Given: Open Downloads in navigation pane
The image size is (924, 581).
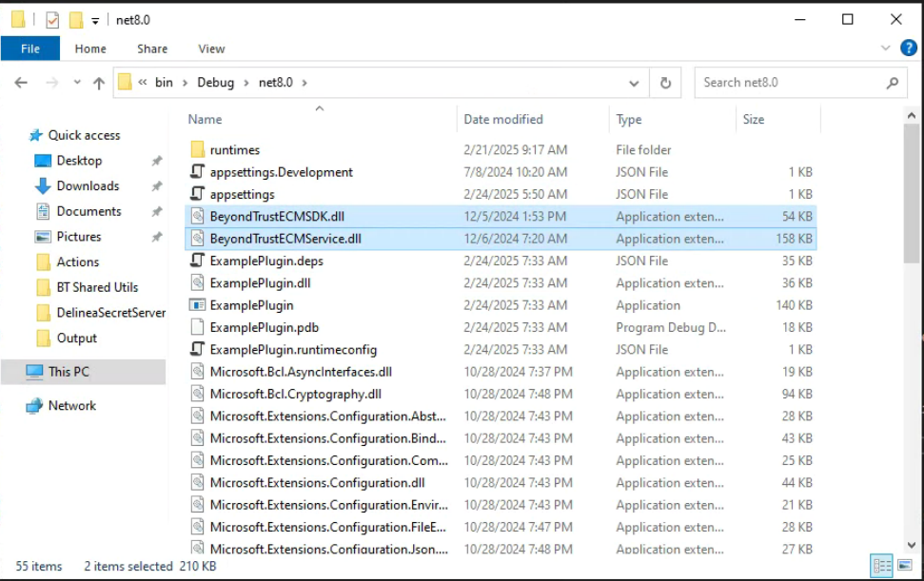Looking at the screenshot, I should click(88, 186).
